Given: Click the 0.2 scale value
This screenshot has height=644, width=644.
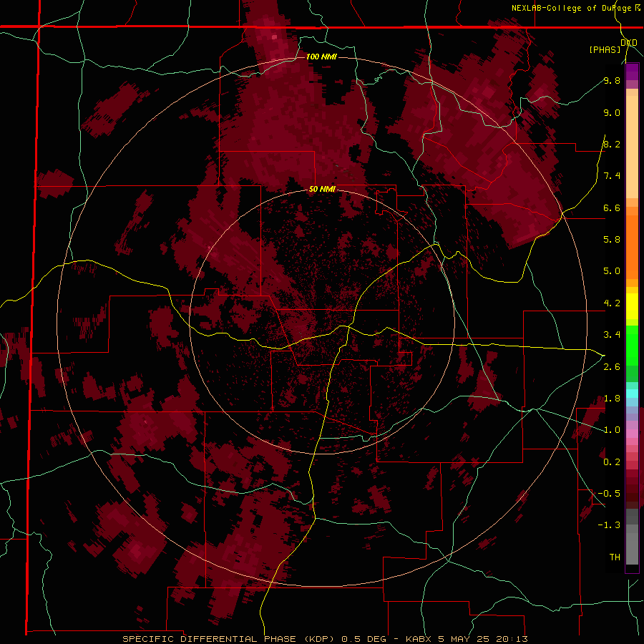Looking at the screenshot, I should point(612,462).
